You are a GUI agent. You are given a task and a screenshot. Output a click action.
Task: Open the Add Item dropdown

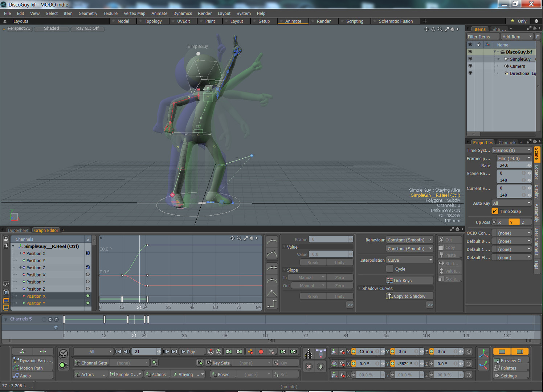pos(517,37)
